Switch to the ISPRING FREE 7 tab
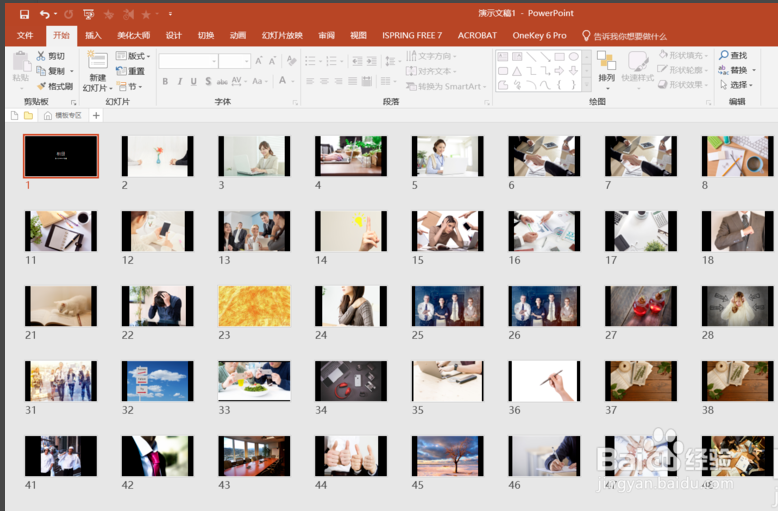Viewport: 778px width, 511px height. coord(412,36)
